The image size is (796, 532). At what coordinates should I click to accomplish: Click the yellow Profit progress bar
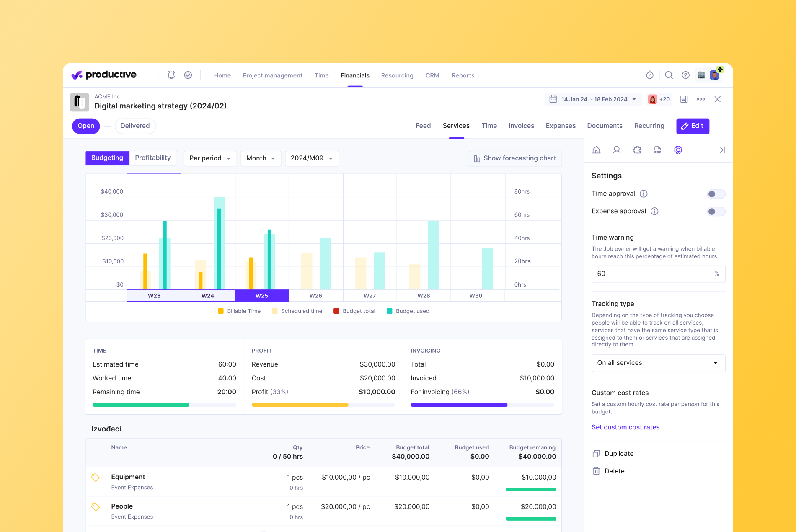[300, 405]
